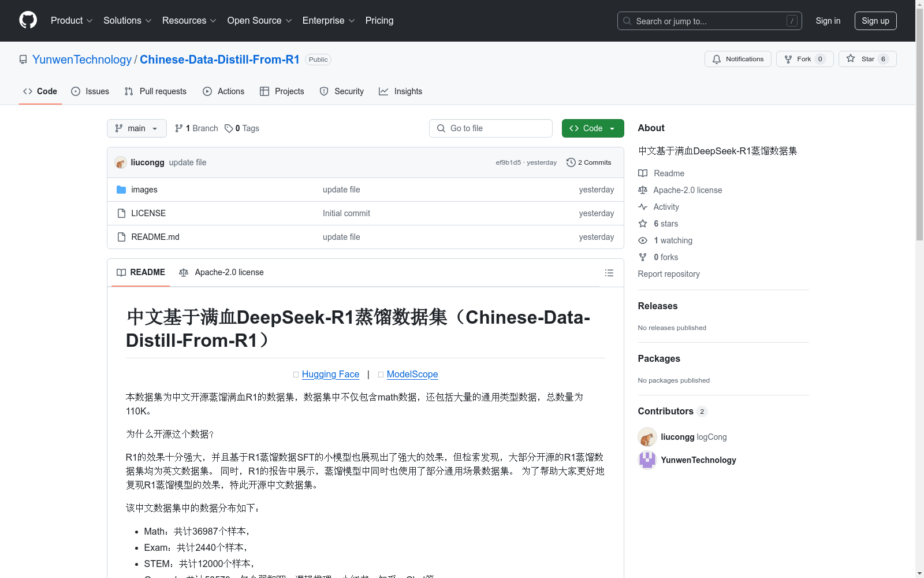Select the Apache-2.0 license tab
This screenshot has height=578, width=924.
tap(222, 272)
